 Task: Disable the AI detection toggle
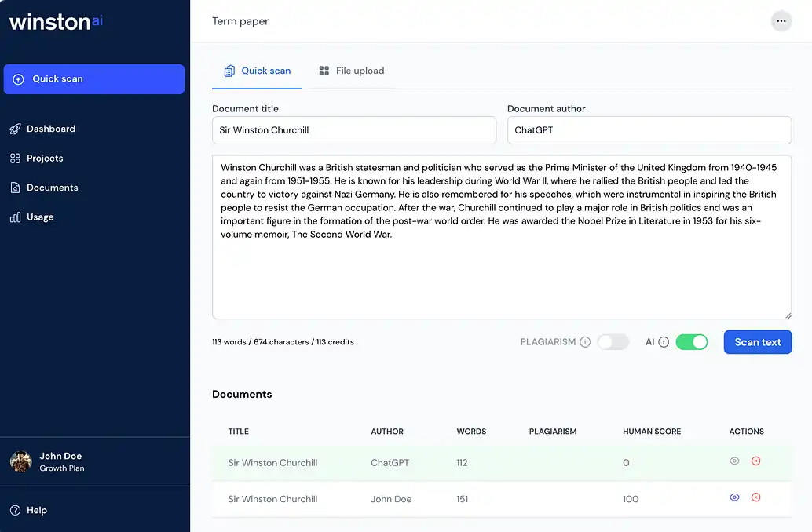tap(692, 342)
